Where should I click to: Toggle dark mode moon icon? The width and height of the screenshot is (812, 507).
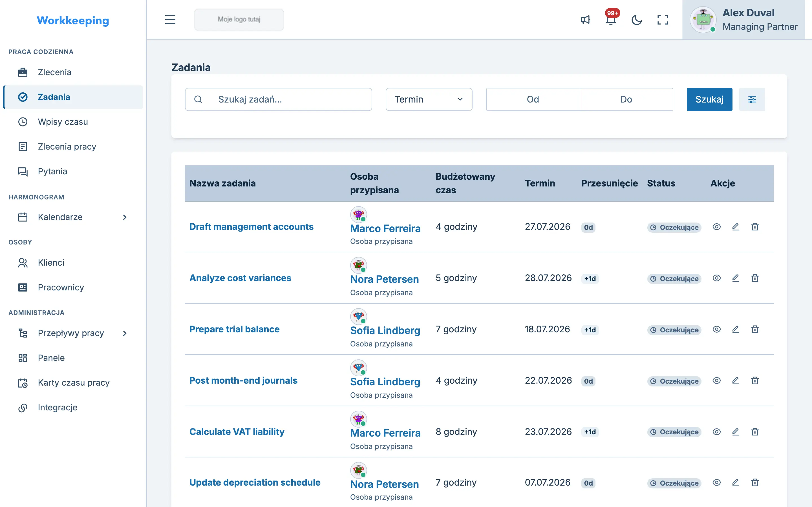(x=637, y=20)
